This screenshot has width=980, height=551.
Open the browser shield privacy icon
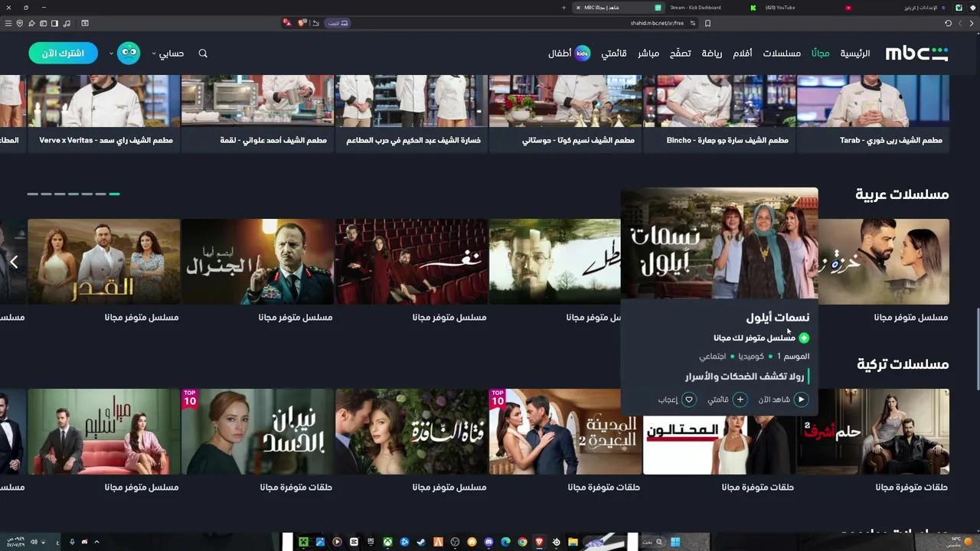20,23
